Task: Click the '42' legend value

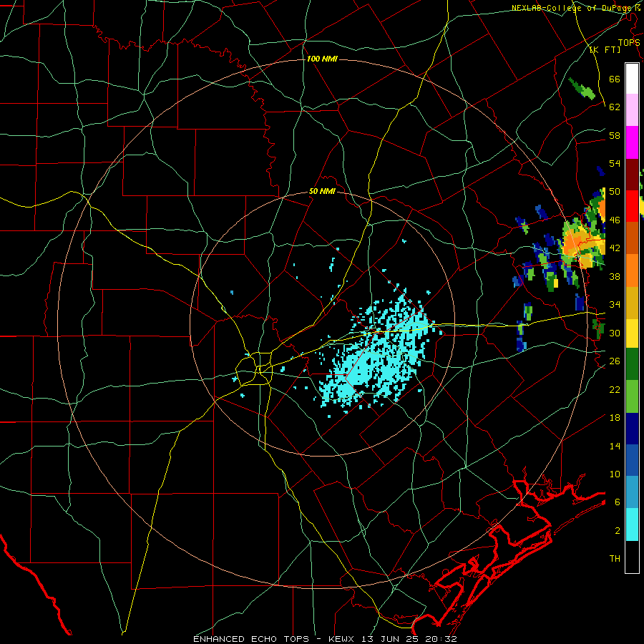Action: [615, 248]
